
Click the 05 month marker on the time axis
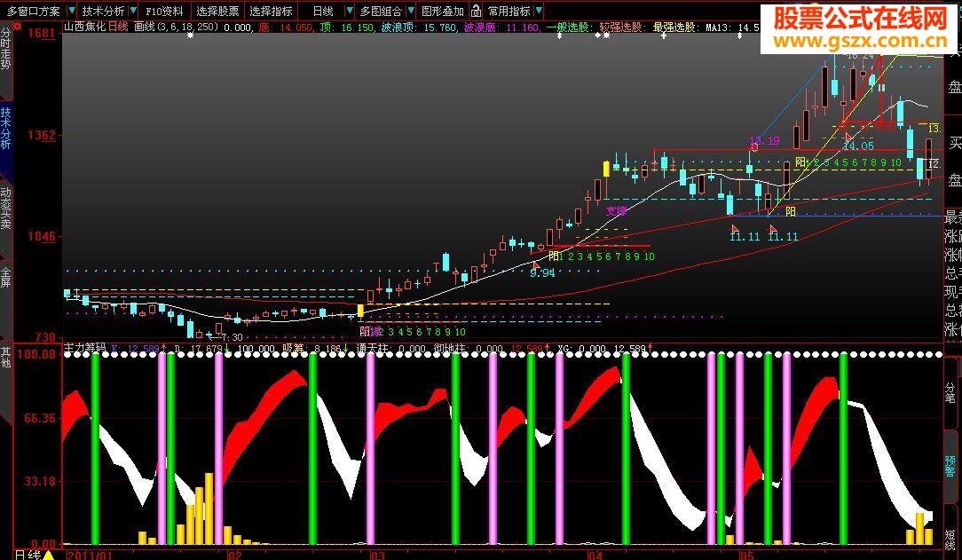tap(745, 555)
